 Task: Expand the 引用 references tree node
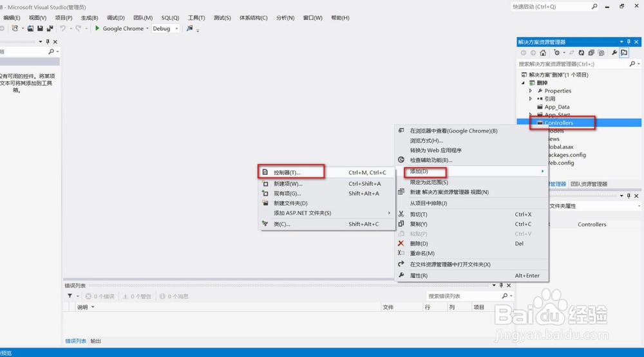(x=530, y=98)
